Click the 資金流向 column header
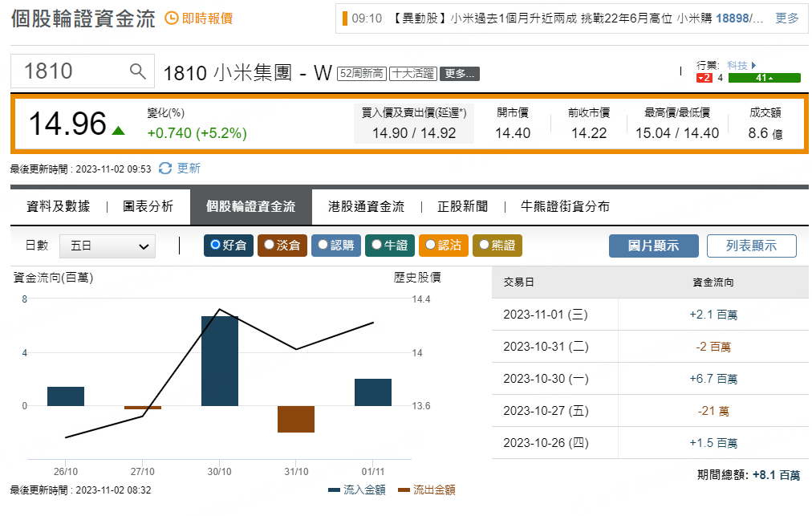Image resolution: width=812 pixels, height=516 pixels. click(x=713, y=282)
